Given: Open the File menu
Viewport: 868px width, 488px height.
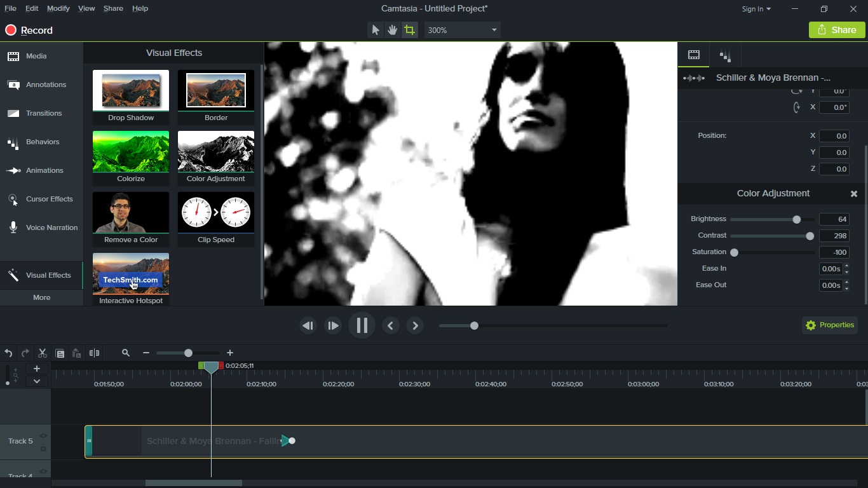Looking at the screenshot, I should point(10,8).
